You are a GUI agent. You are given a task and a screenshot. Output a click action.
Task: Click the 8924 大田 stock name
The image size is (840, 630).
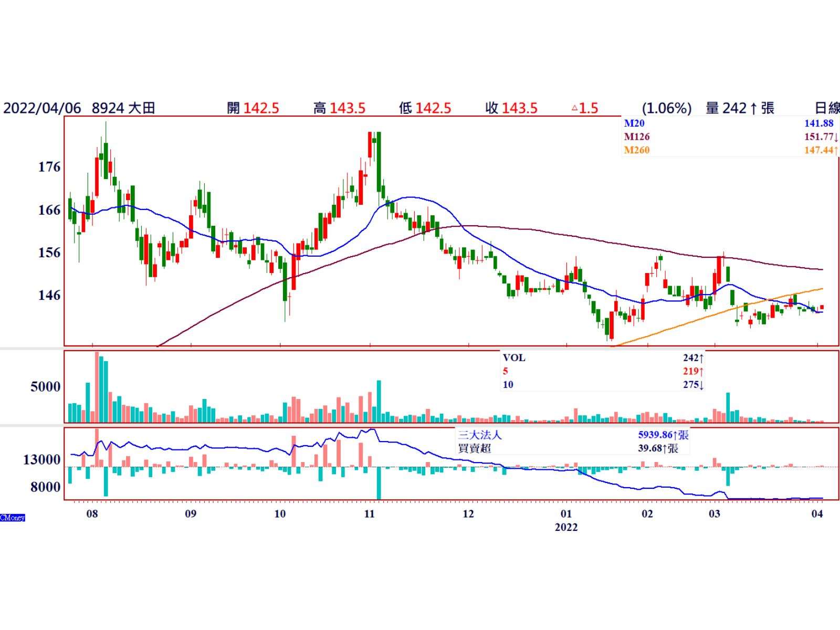[123, 108]
